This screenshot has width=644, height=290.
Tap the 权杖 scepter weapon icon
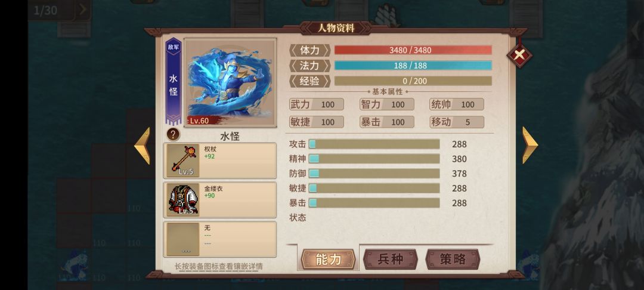pos(183,161)
